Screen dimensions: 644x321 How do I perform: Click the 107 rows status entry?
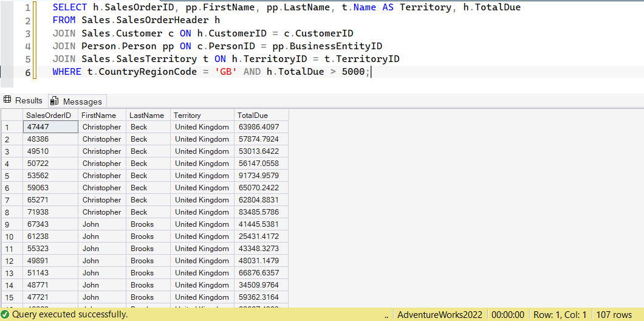point(614,315)
